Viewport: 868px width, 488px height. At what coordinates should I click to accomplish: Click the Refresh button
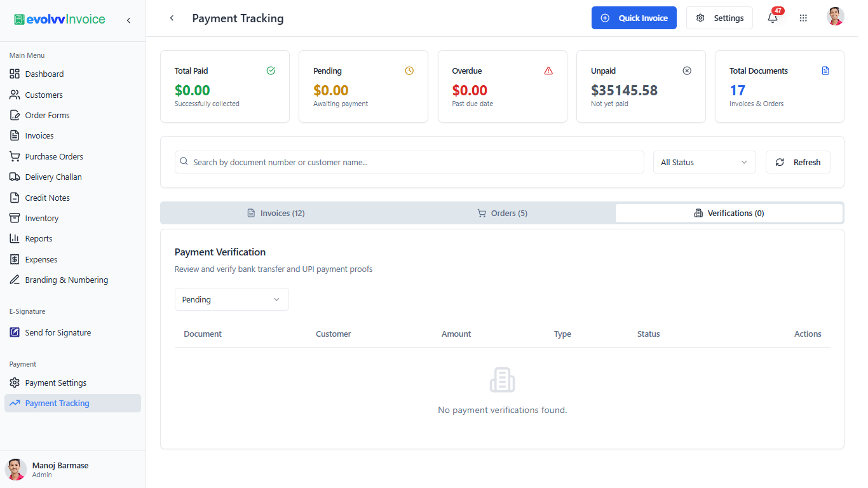[x=797, y=162]
